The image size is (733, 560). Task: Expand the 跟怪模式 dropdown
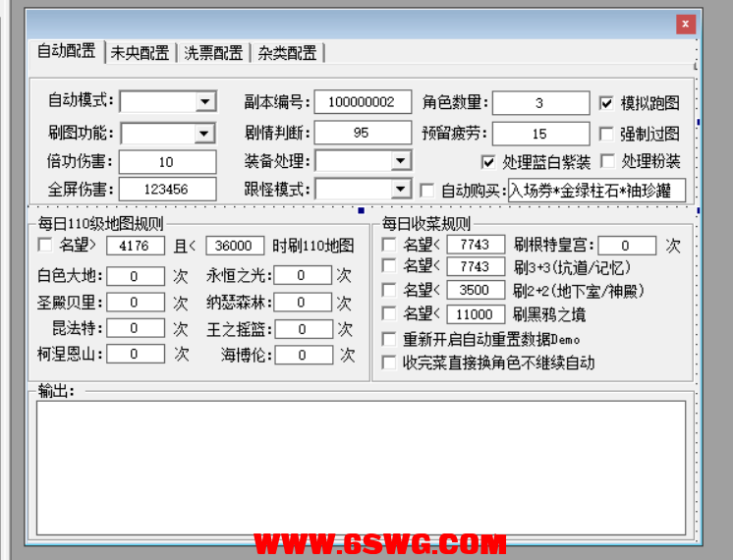[x=401, y=189]
